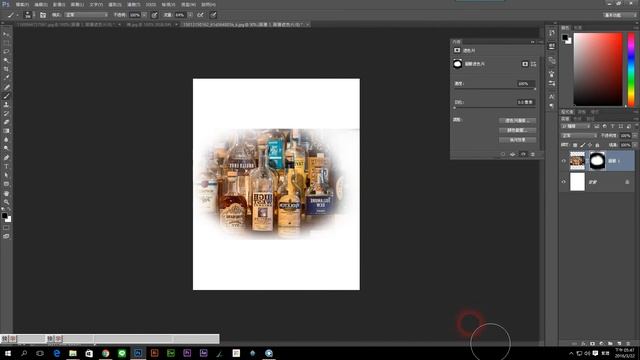Screen dimensions: 640x360
Task: Select the Hand tool
Action: [6, 193]
